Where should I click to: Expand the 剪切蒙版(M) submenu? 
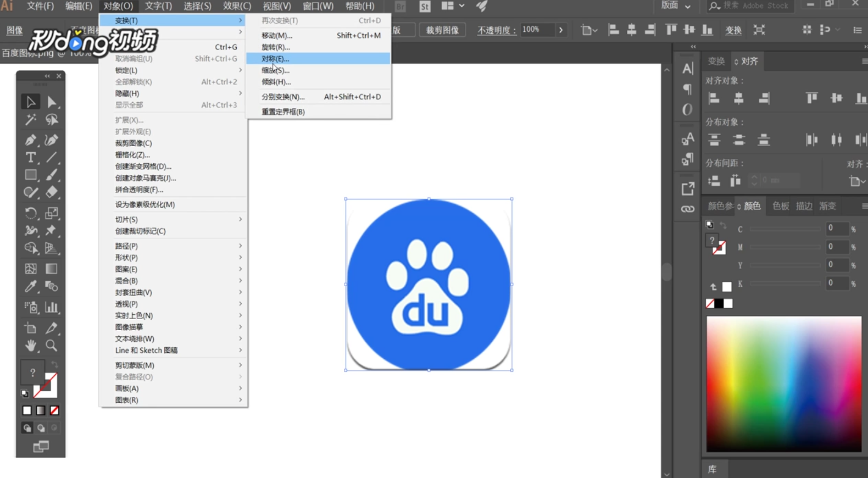pyautogui.click(x=173, y=365)
